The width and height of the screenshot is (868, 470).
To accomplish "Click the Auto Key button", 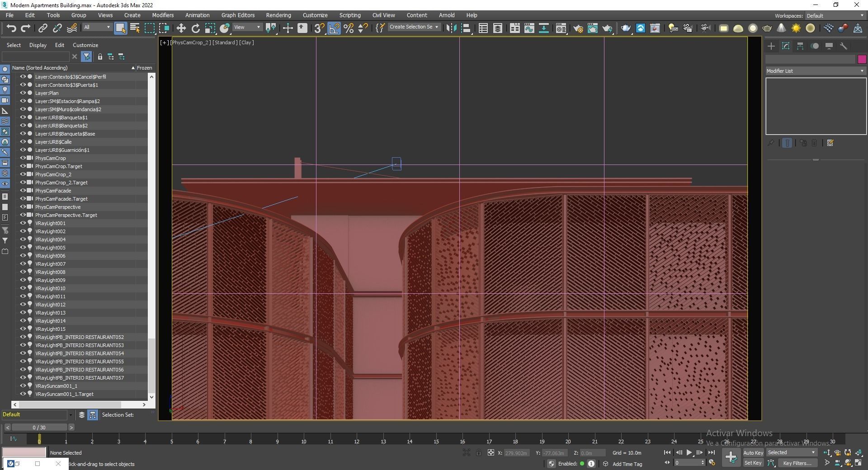I will (753, 452).
